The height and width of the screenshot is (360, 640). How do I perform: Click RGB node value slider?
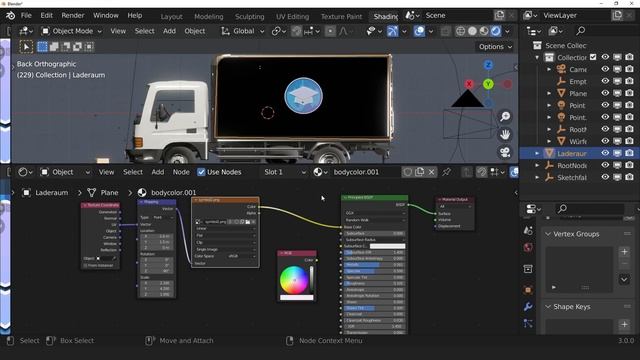[312, 280]
